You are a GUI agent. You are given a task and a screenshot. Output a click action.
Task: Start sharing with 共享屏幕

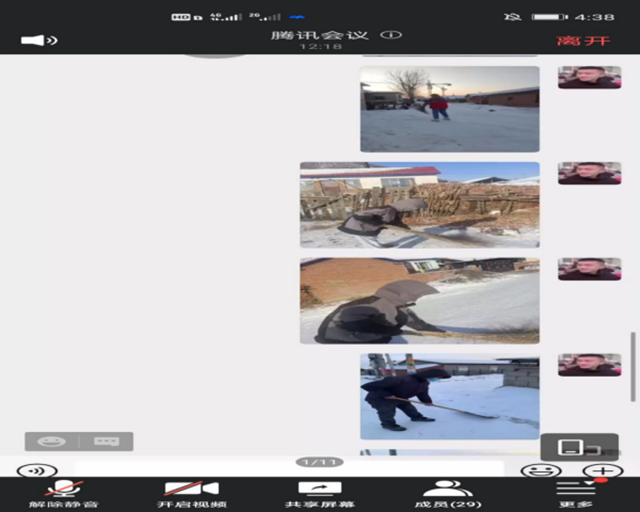click(x=319, y=494)
